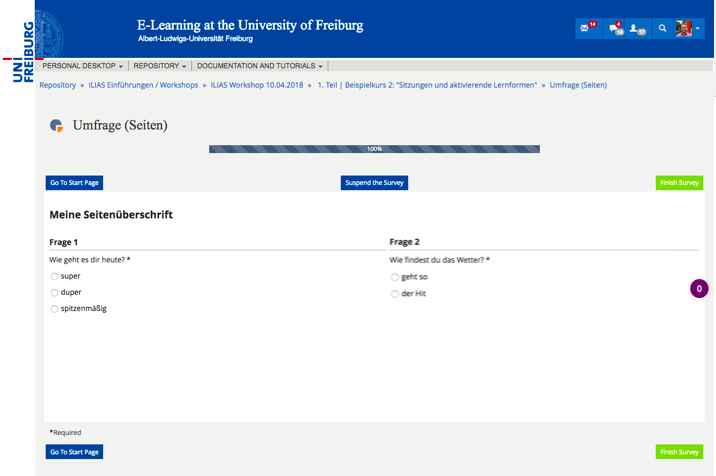Open the chat notifications icon
716x476 pixels.
tap(614, 28)
